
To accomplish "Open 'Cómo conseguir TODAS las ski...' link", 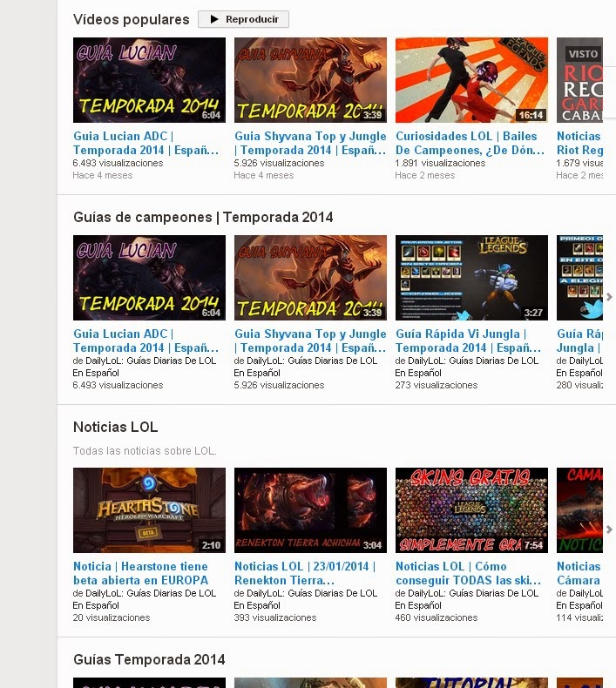I will point(469,574).
